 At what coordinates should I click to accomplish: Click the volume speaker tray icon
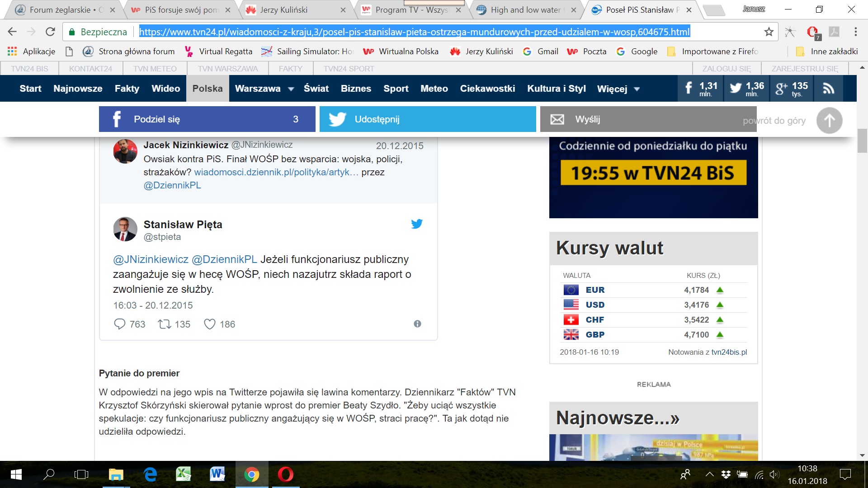point(774,474)
